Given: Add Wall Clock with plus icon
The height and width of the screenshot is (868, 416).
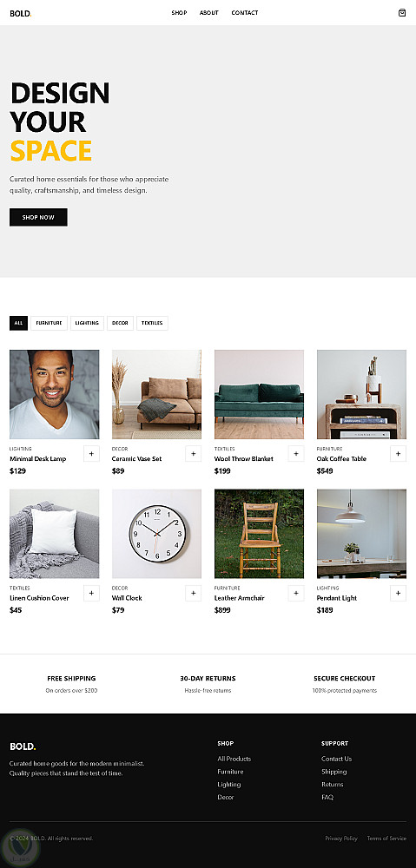Looking at the screenshot, I should [194, 594].
